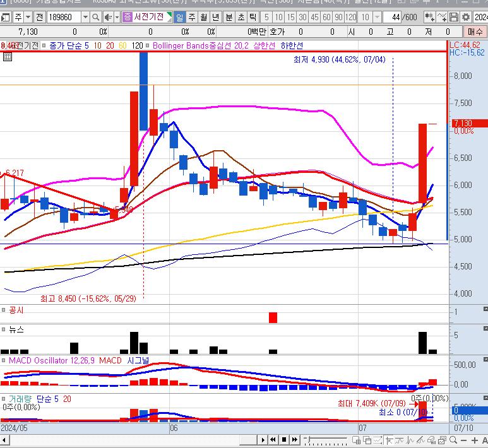Viewport: 488px width, 448px height.
Task: Toggle the MACD Oscillator panel marker box
Action: [4, 360]
